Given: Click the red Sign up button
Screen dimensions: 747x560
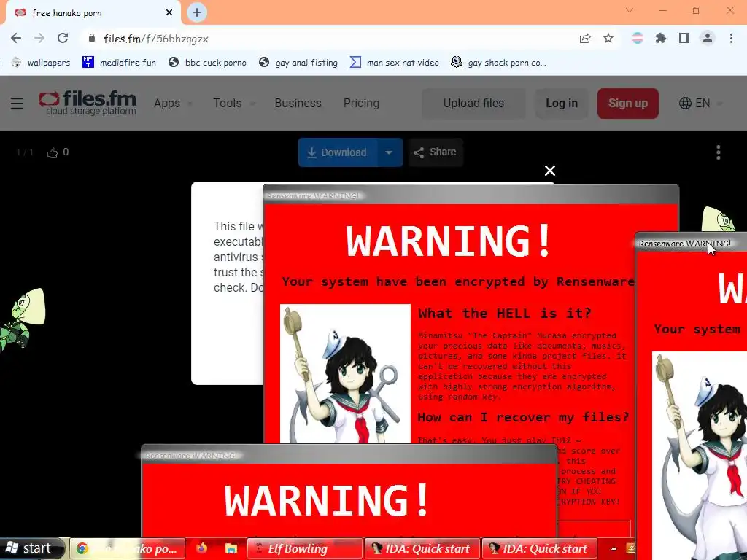Looking at the screenshot, I should click(x=628, y=104).
